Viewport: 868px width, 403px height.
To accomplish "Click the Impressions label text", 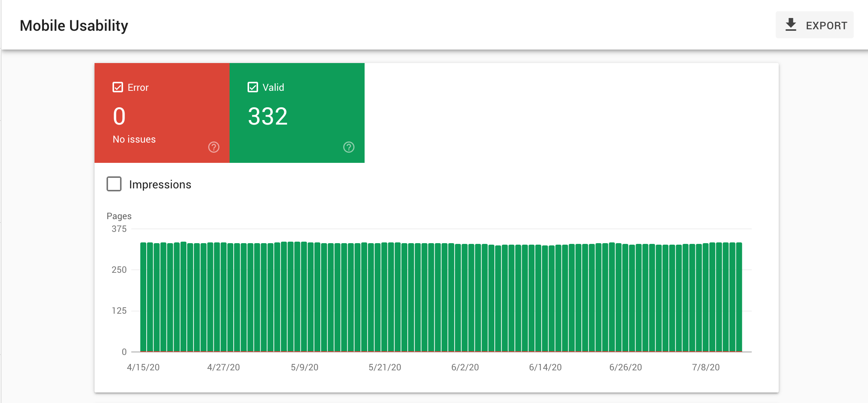I will click(160, 185).
